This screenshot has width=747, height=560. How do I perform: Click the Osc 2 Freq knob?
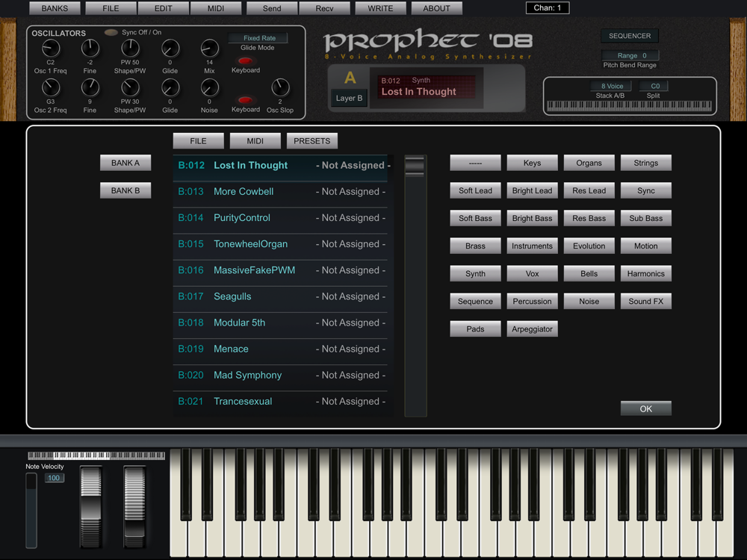(x=51, y=87)
